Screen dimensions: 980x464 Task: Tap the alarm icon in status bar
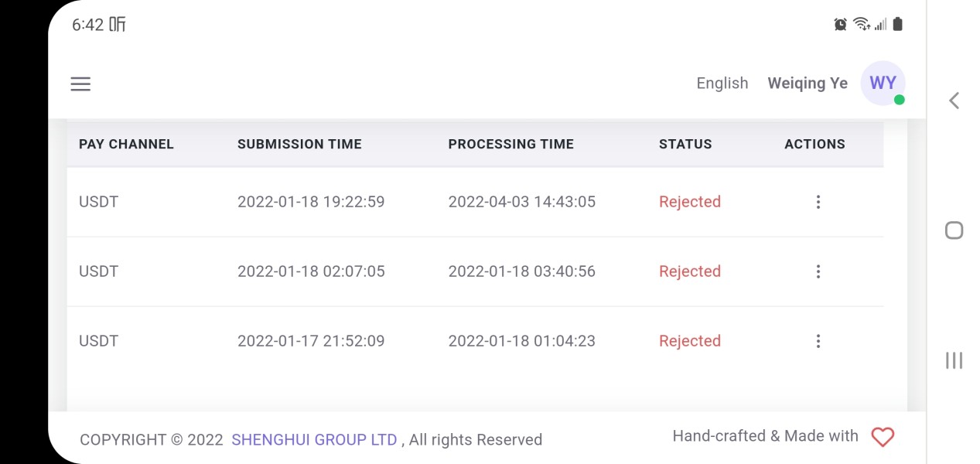tap(840, 25)
